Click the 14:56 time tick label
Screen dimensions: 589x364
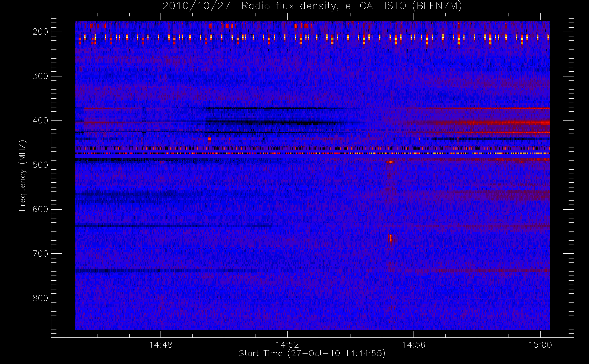(414, 345)
